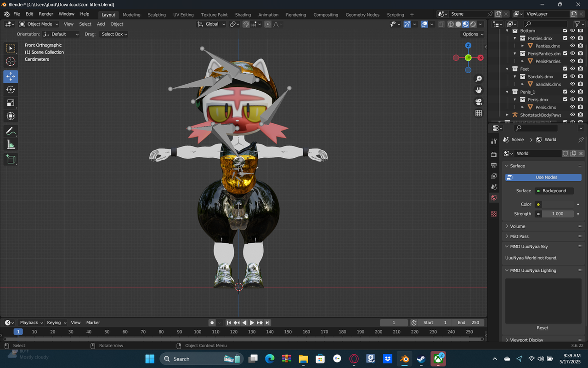
Task: Uncheck the Bottom collection checkbox
Action: [565, 31]
